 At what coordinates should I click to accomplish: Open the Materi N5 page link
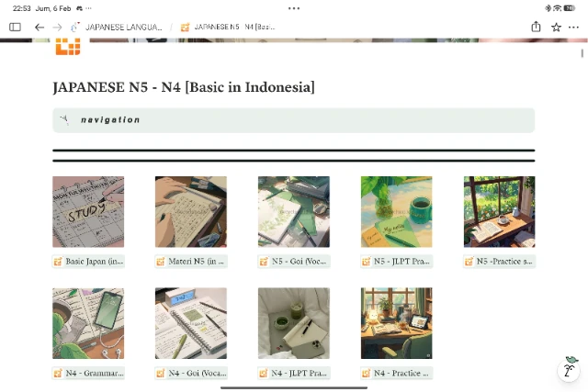pyautogui.click(x=191, y=262)
